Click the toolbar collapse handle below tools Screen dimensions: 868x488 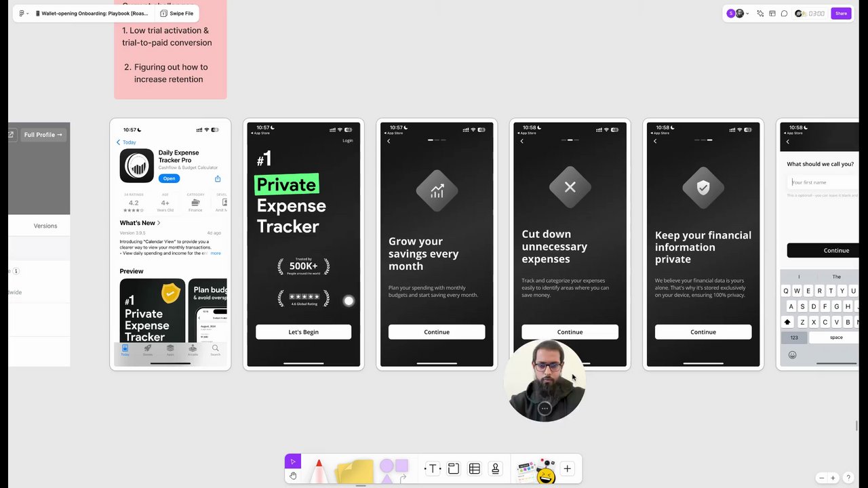click(361, 485)
